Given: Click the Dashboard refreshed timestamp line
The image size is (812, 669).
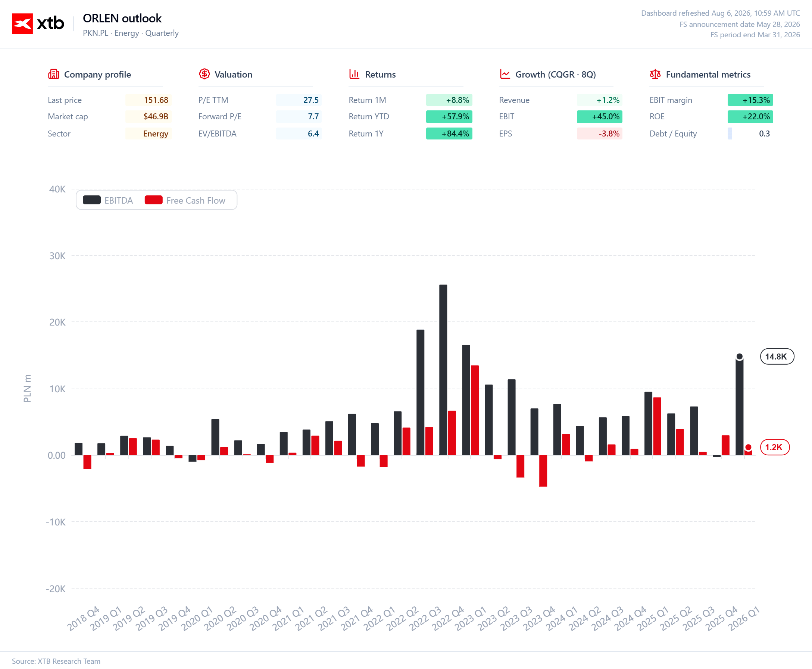Looking at the screenshot, I should tap(720, 13).
